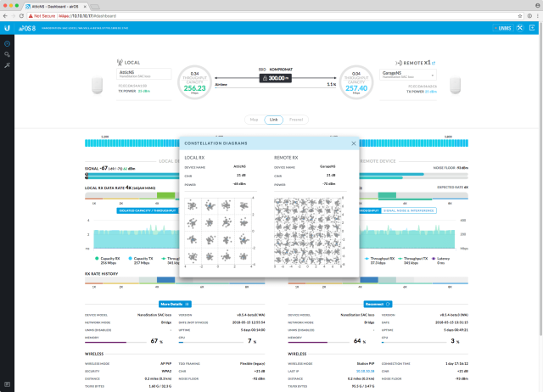Click the Ubiquiti logo in top-left corner
The width and height of the screenshot is (543, 392).
tap(7, 27)
